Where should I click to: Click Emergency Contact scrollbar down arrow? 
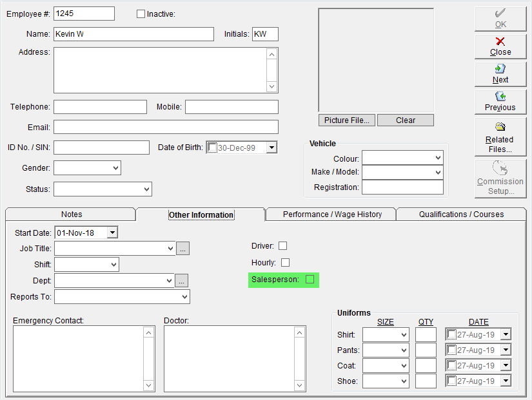coord(148,385)
